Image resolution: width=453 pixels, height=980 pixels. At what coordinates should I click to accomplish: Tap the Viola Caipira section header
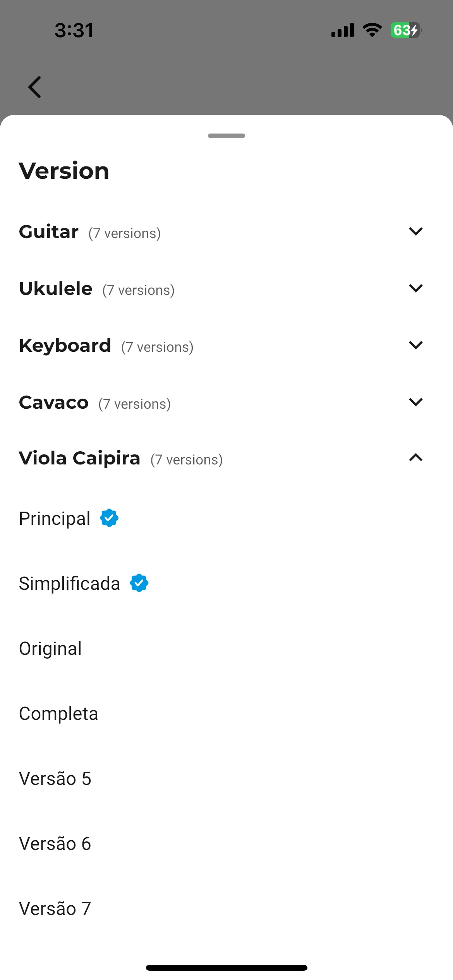click(226, 458)
